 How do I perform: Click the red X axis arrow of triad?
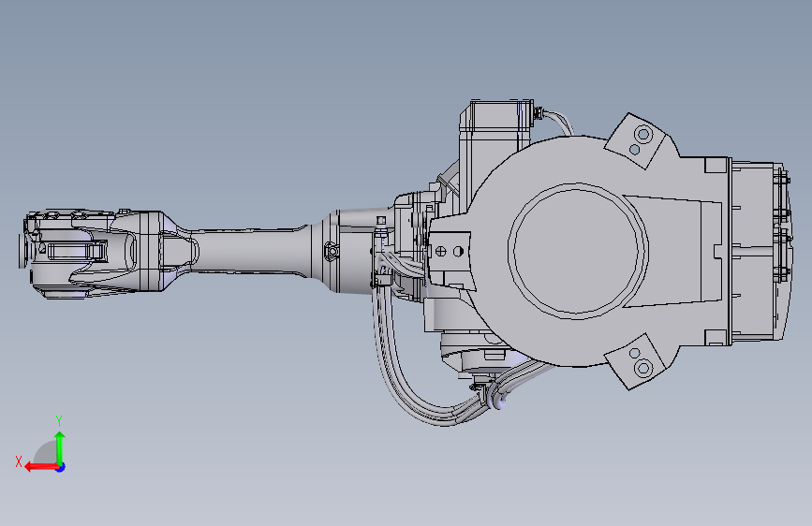[40, 467]
